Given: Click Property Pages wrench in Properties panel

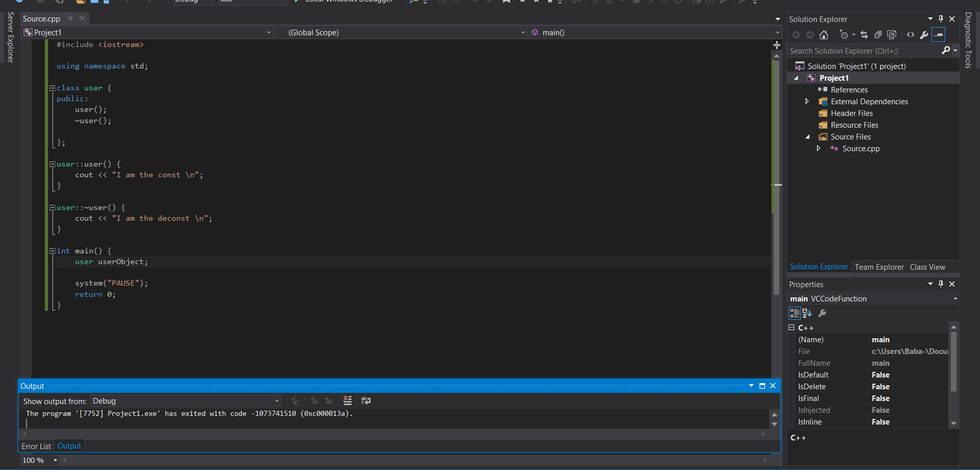Looking at the screenshot, I should point(822,313).
